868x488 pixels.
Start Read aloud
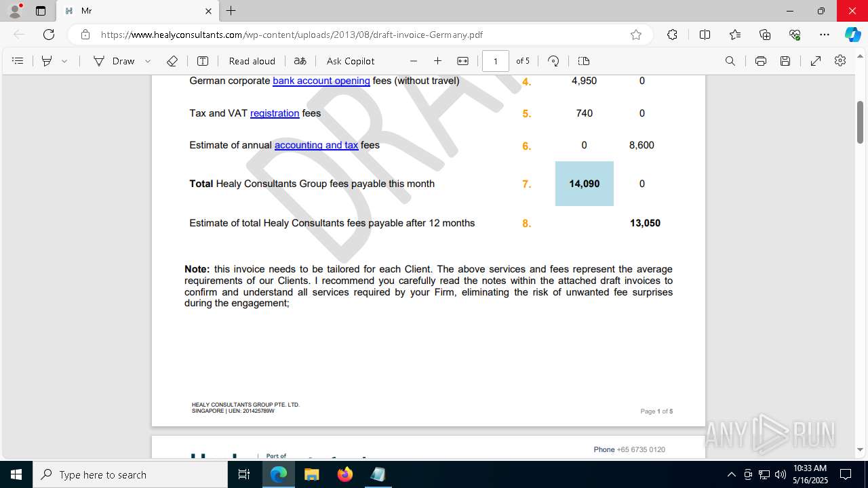pos(252,61)
